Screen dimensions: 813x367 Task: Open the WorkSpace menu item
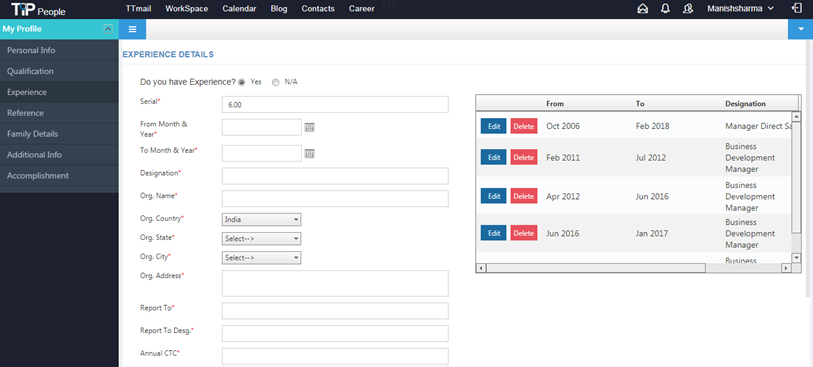pyautogui.click(x=187, y=8)
